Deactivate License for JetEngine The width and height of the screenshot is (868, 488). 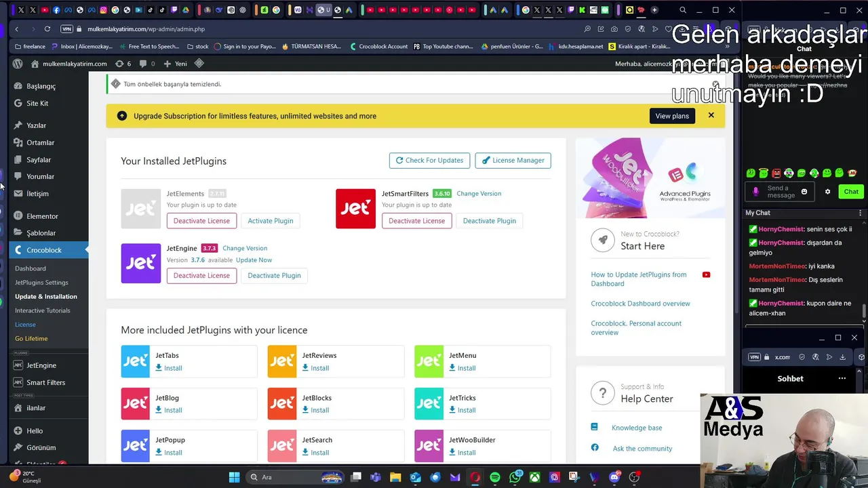click(x=201, y=276)
